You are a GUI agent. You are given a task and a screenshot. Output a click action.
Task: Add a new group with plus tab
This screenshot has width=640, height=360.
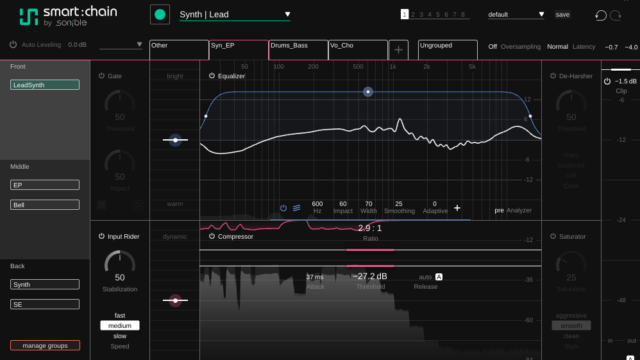pos(398,50)
